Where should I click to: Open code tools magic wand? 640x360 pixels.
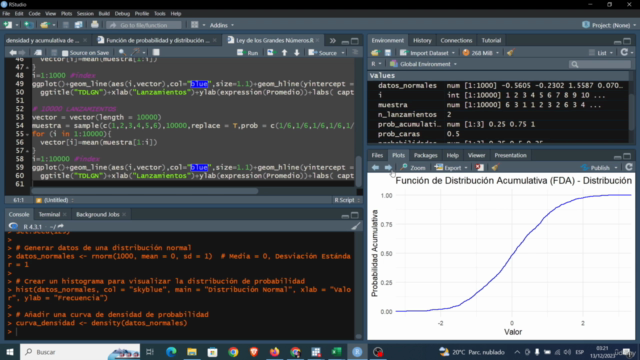point(135,53)
